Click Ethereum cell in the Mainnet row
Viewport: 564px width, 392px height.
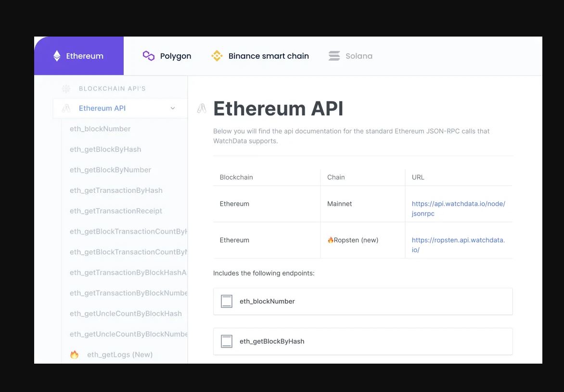click(x=267, y=204)
